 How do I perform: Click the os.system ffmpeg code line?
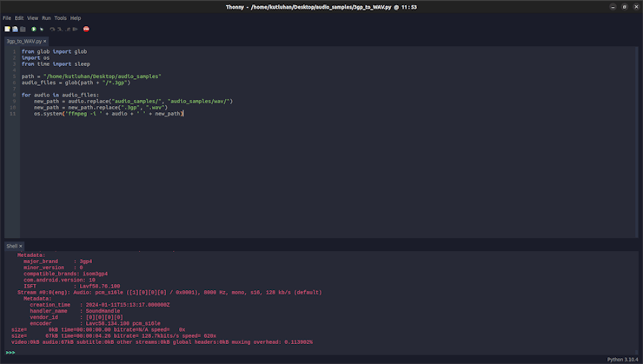click(109, 114)
